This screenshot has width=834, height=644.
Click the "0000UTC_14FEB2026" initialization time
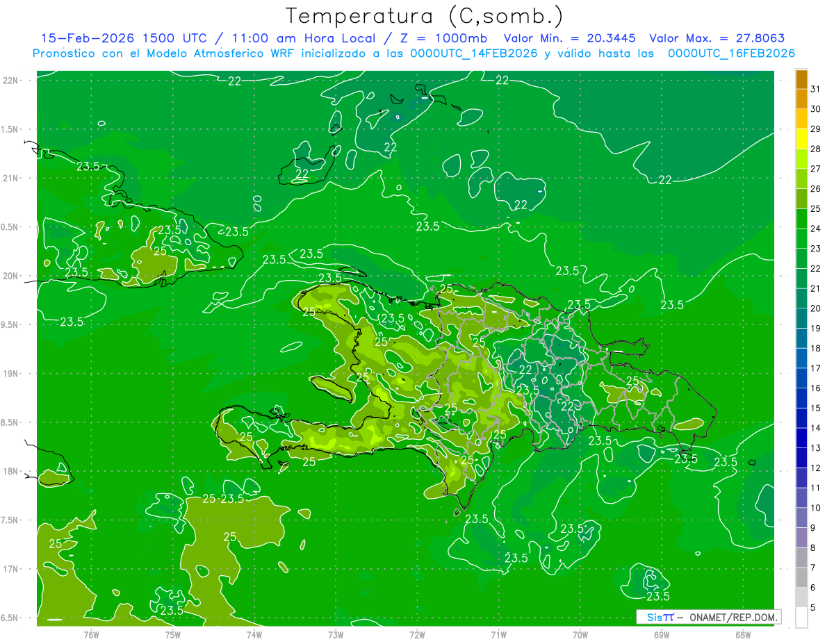coord(474,53)
